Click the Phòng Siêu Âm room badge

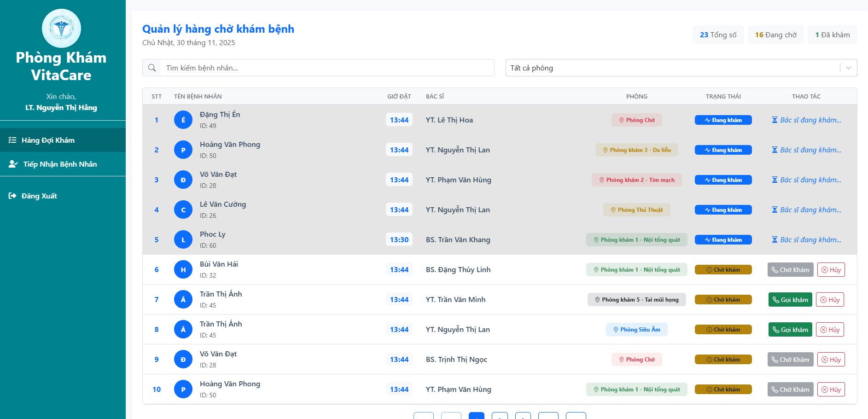636,330
